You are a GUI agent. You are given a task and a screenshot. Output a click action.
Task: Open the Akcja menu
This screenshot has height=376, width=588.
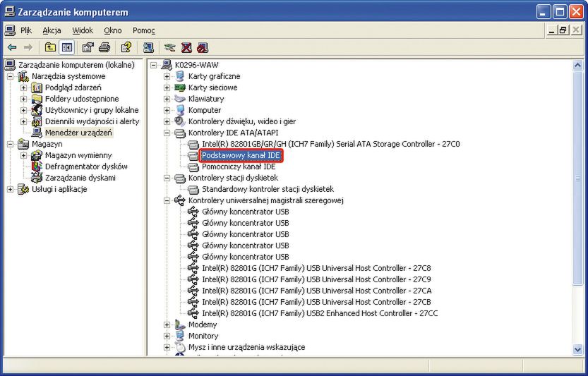click(52, 30)
